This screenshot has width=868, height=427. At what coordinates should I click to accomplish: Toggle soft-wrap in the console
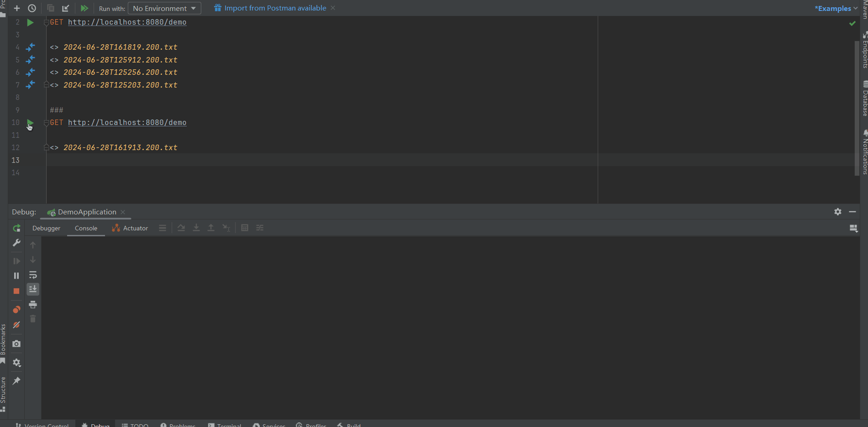point(33,275)
